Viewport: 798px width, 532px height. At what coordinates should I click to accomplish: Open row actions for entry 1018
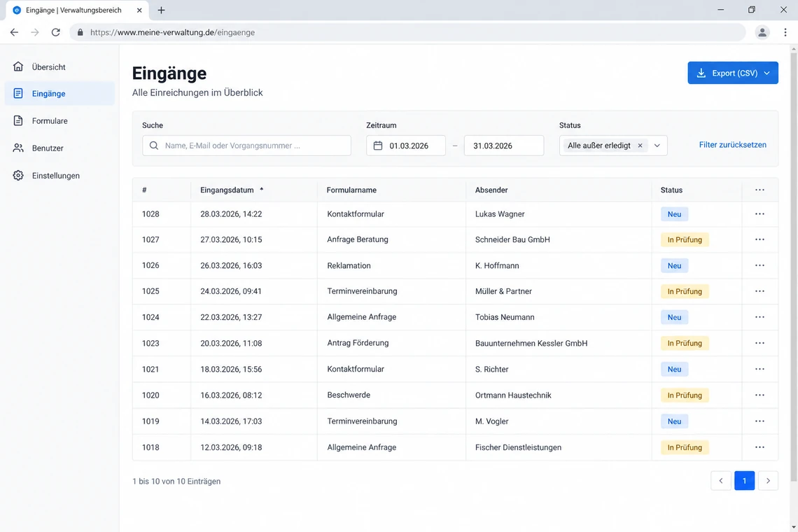pyautogui.click(x=759, y=447)
